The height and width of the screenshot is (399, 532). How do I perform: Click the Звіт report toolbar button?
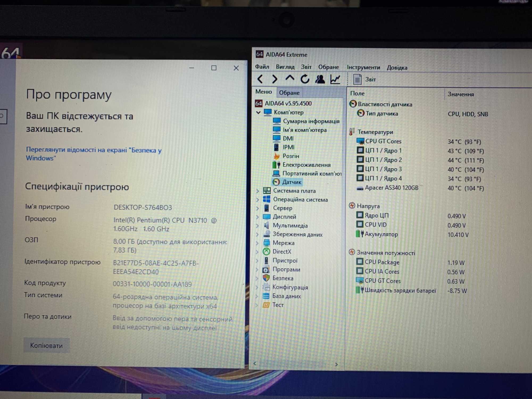click(364, 79)
